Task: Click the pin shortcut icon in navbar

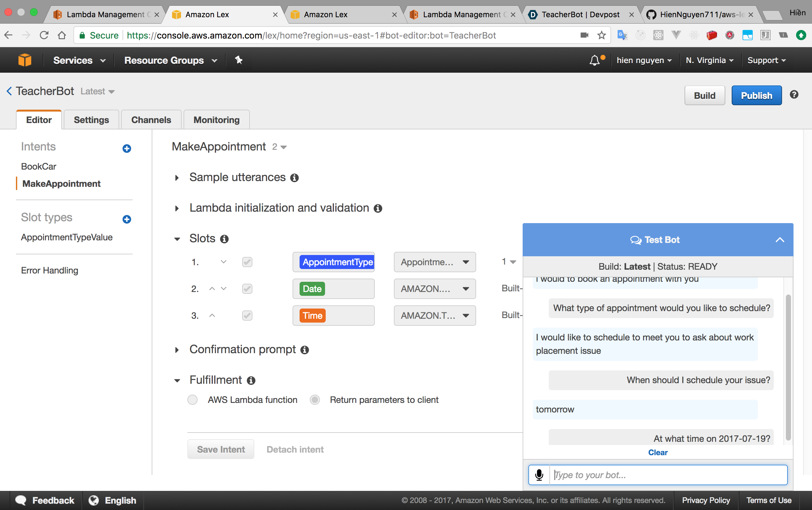Action: (239, 60)
